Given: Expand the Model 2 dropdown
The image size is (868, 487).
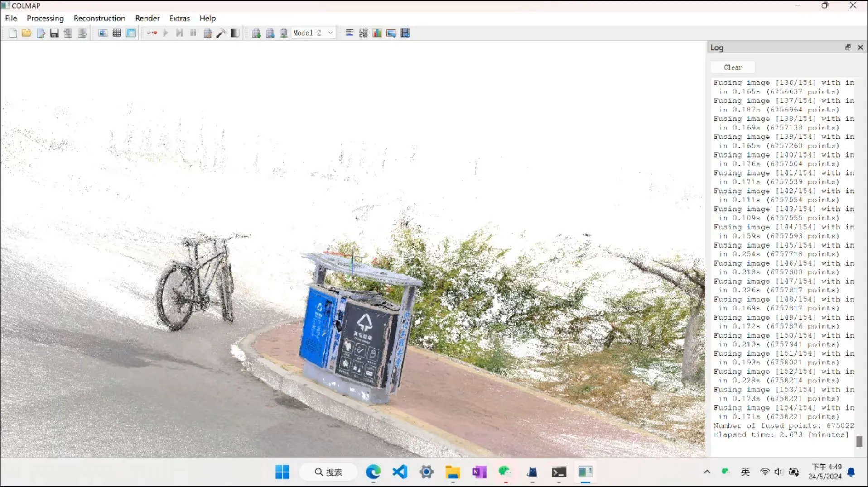Looking at the screenshot, I should pos(330,33).
